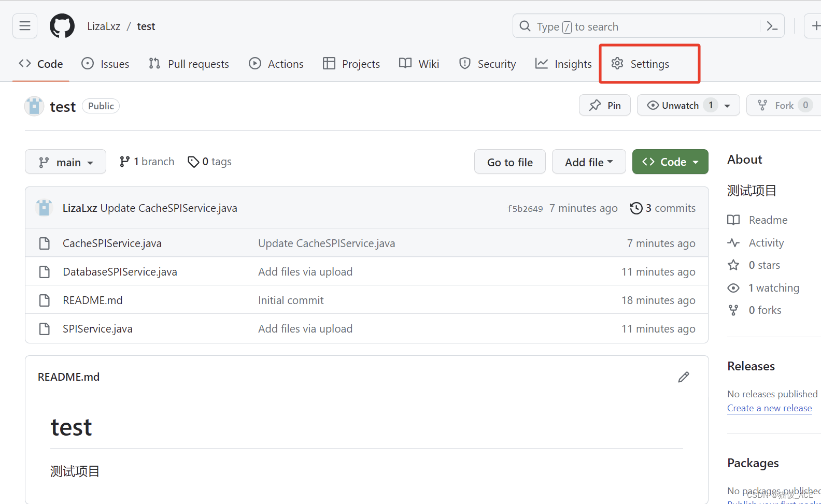821x504 pixels.
Task: Expand the Add file dropdown
Action: point(589,162)
